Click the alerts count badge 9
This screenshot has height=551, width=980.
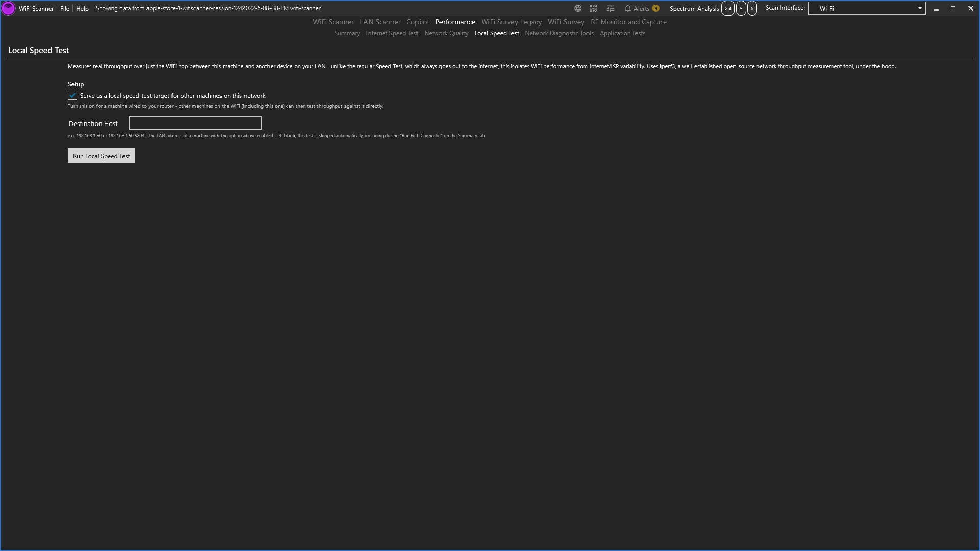pyautogui.click(x=656, y=8)
